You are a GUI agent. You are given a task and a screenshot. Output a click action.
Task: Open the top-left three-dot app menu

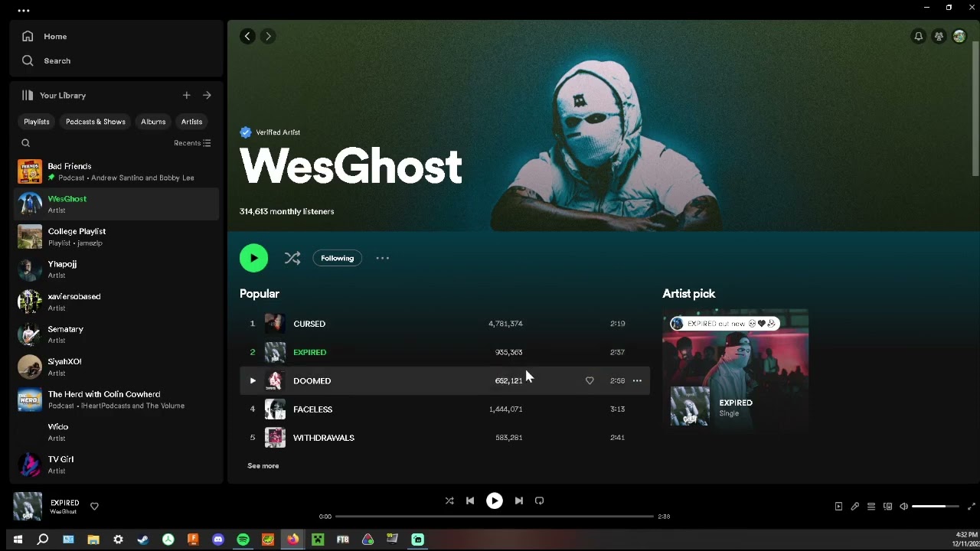(23, 11)
